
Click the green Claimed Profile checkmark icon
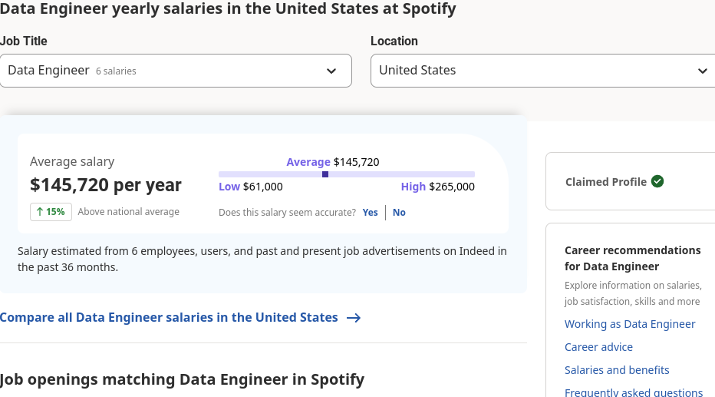(657, 181)
